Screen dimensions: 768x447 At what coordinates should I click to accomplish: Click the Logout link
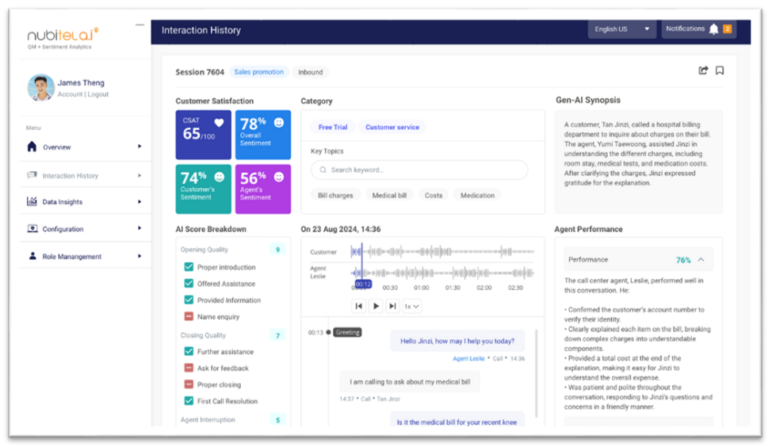click(x=98, y=94)
